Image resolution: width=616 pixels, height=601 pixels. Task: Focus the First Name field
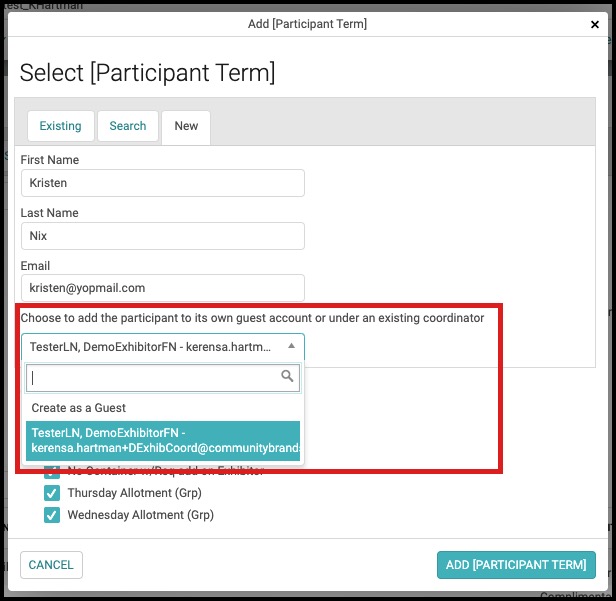(163, 183)
